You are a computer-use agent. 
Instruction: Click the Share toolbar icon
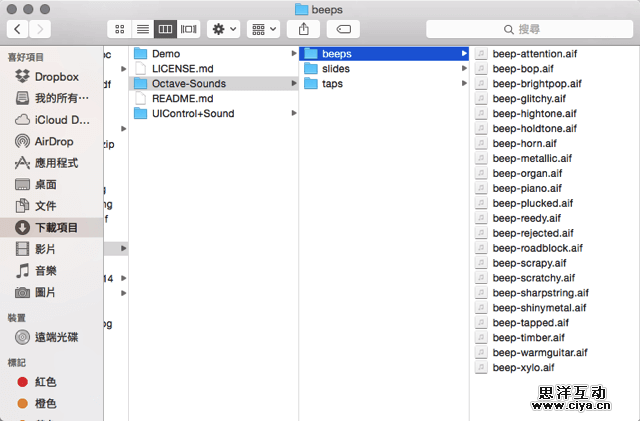(x=303, y=29)
